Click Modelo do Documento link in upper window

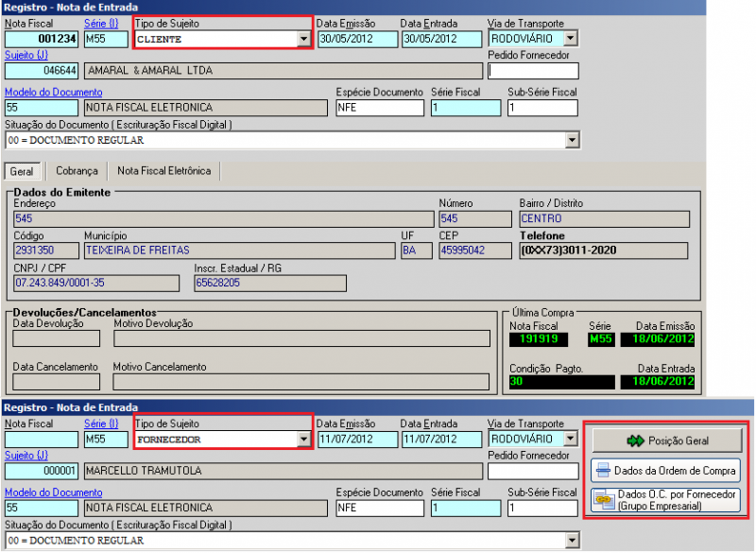(x=54, y=92)
